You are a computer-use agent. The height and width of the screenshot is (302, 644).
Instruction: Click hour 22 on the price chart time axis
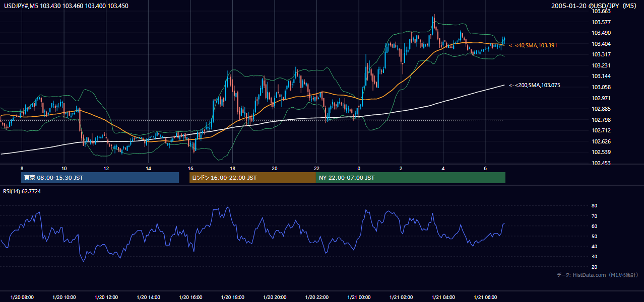(x=316, y=168)
